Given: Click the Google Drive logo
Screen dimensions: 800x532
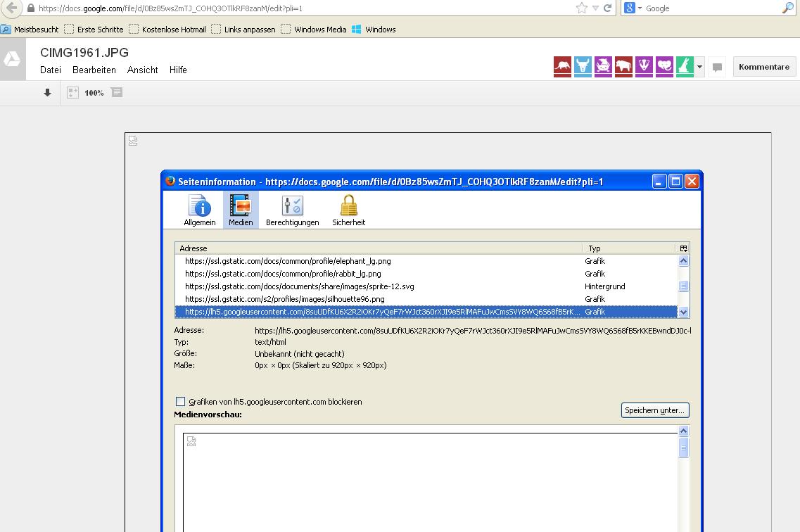Looking at the screenshot, I should click(12, 59).
